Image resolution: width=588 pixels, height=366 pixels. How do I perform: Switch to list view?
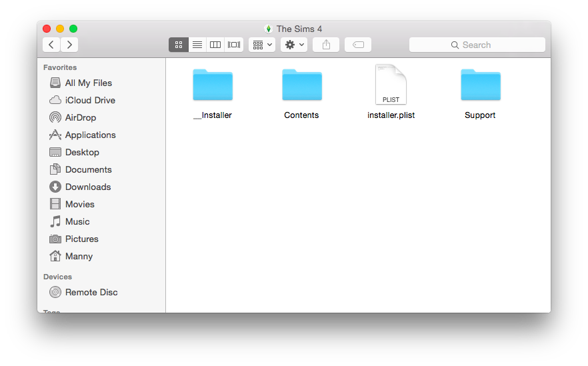(x=197, y=45)
